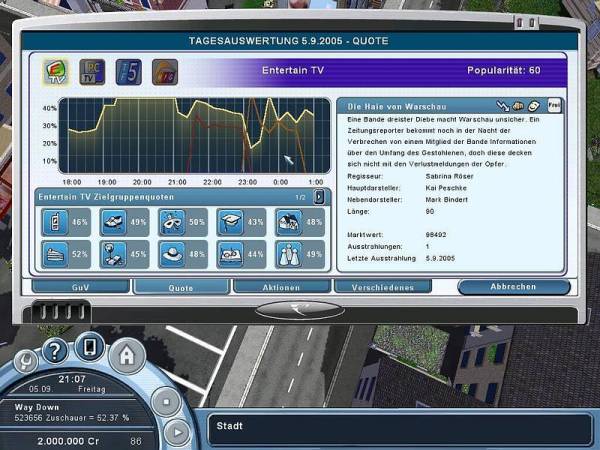The height and width of the screenshot is (450, 600).
Task: Switch to the Aktionen tab
Action: tap(281, 287)
